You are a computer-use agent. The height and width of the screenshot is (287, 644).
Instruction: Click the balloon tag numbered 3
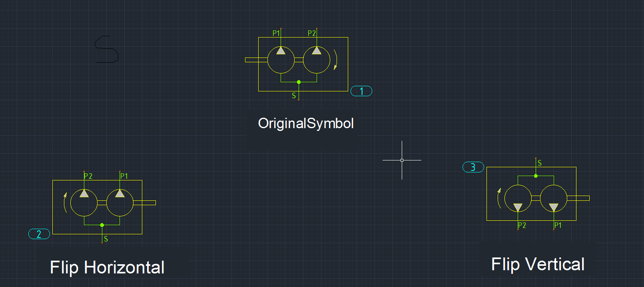tap(473, 167)
